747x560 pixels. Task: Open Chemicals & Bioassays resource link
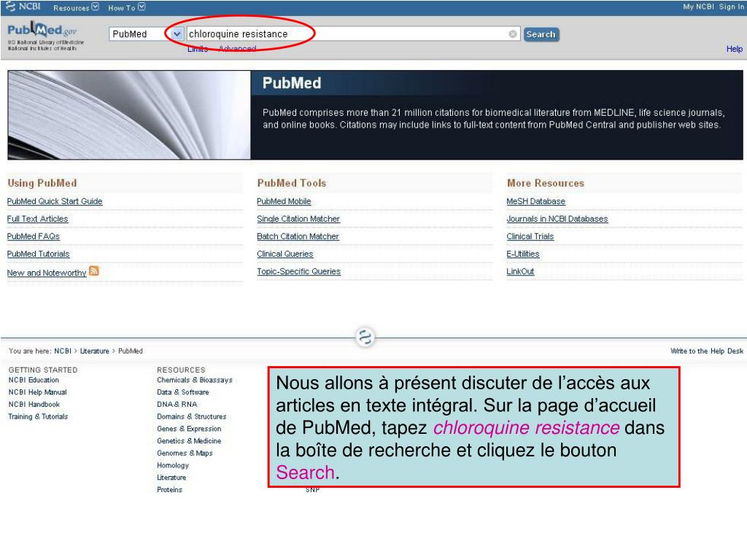pyautogui.click(x=195, y=380)
